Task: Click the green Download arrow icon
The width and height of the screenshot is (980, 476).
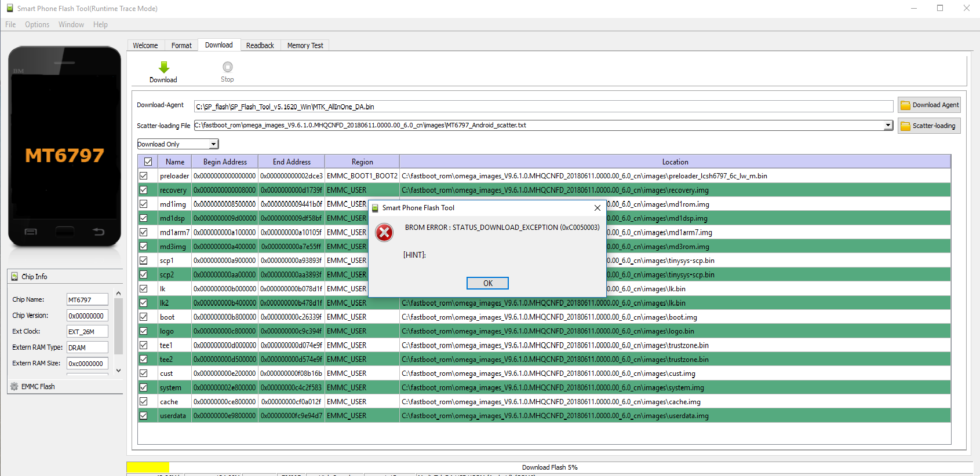Action: pos(164,67)
